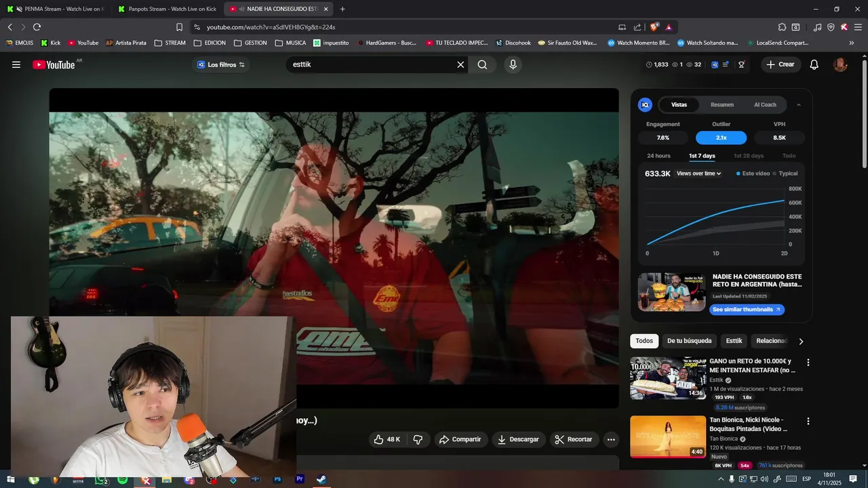Go back in browser history
Screen dimensions: 868x488
pos(9,27)
